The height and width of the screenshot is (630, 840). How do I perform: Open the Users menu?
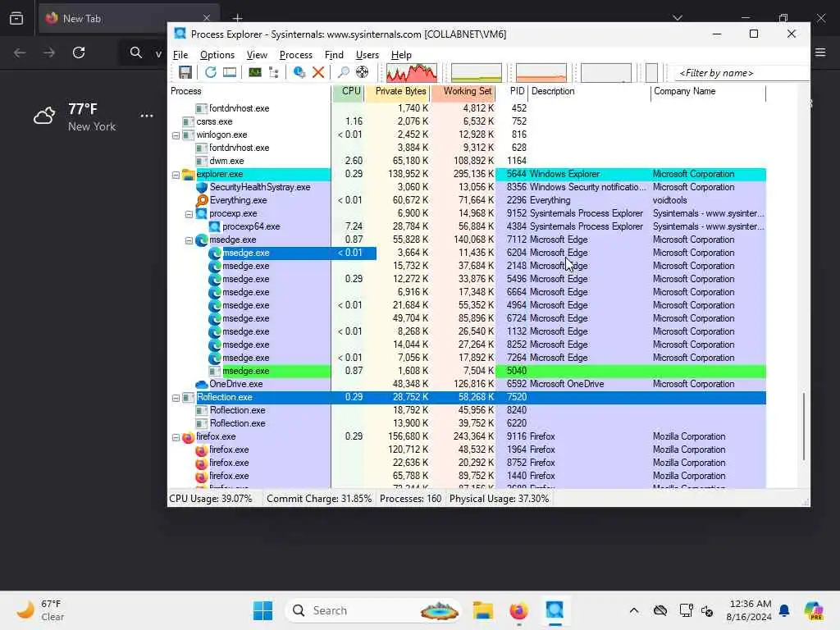[x=367, y=55]
